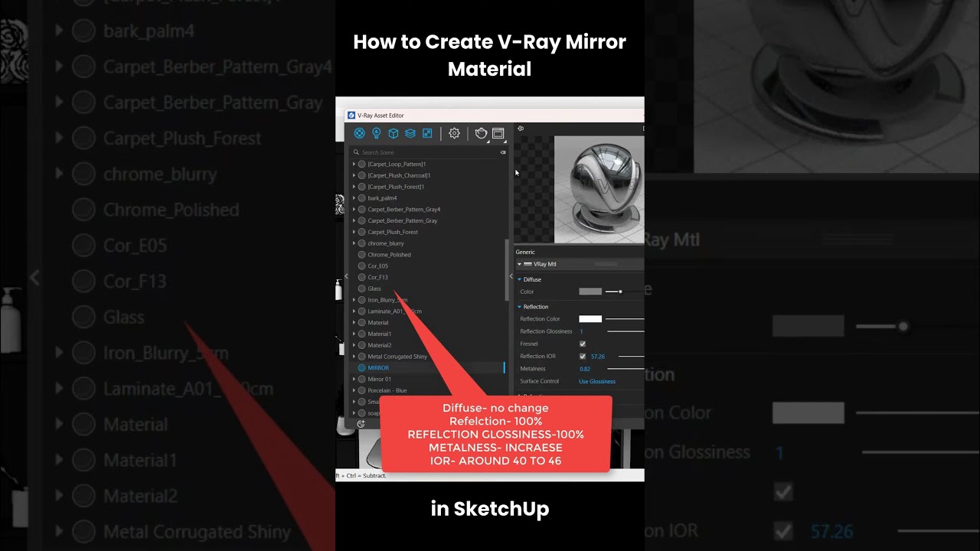This screenshot has height=551, width=980.
Task: Expand Mirror 01 tree arrow
Action: (354, 379)
